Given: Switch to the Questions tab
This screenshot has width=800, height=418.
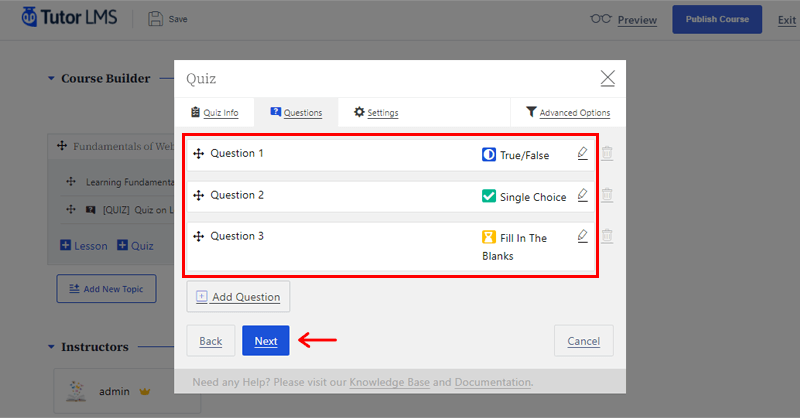Looking at the screenshot, I should pyautogui.click(x=296, y=112).
